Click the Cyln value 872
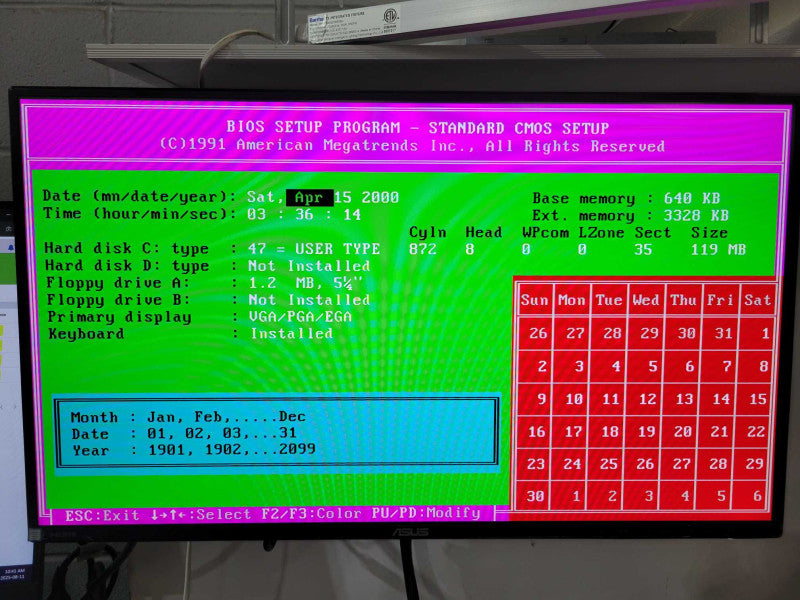 point(423,249)
